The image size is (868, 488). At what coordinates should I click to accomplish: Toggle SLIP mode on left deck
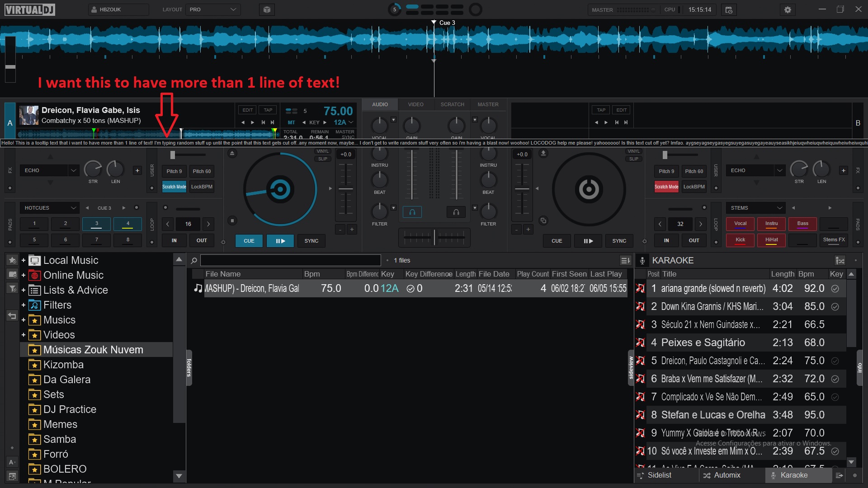coord(322,159)
